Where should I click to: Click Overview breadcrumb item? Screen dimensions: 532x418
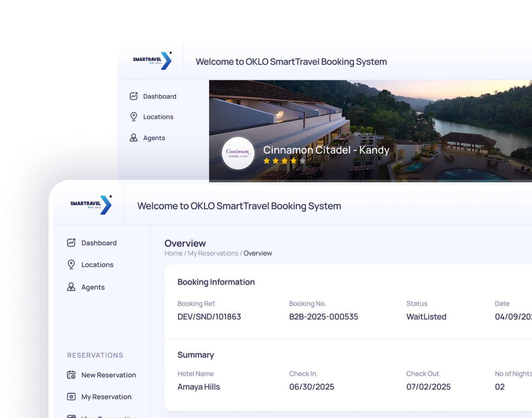[x=258, y=253]
